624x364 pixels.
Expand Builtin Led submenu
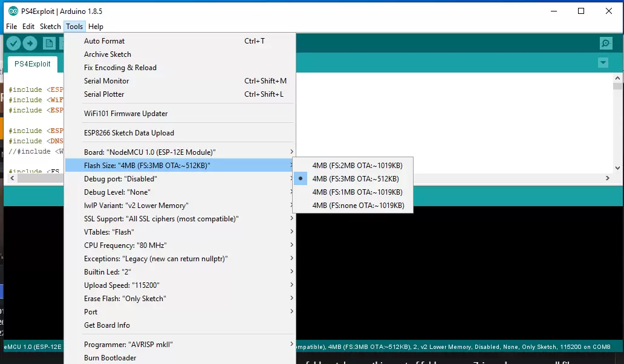pos(180,272)
